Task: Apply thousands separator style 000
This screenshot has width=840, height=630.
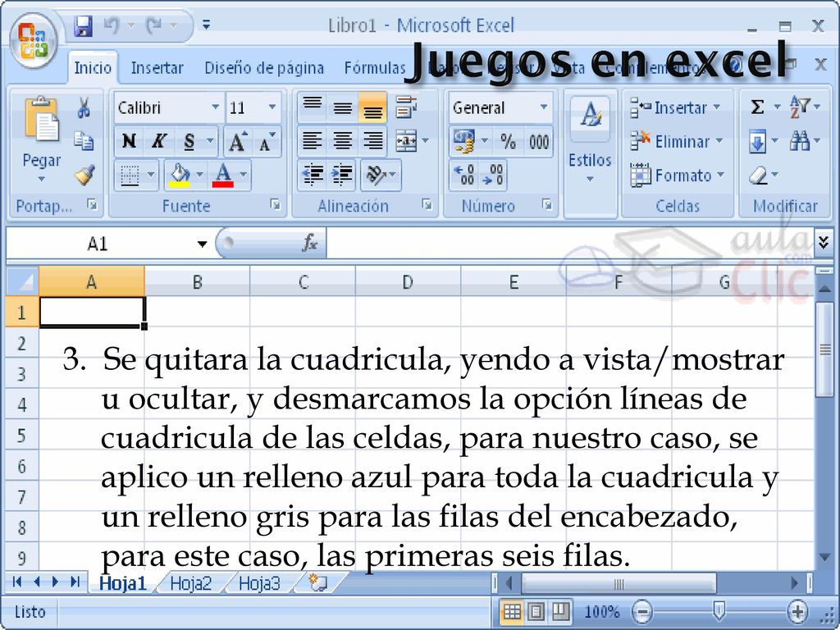Action: (538, 141)
